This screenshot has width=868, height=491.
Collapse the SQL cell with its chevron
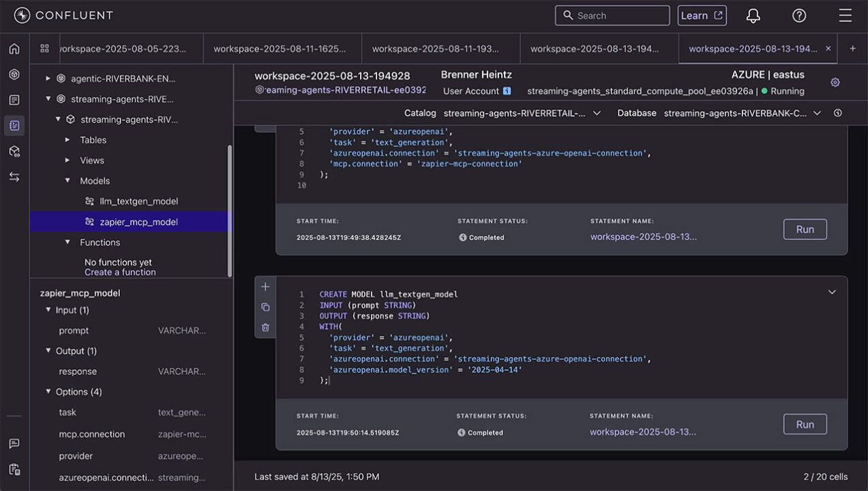pos(832,292)
